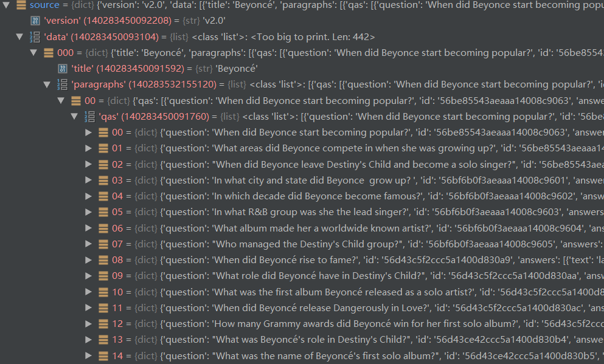The width and height of the screenshot is (604, 364).
Task: Select question 'In which decade did Beyonce become famous?'
Action: 318,196
